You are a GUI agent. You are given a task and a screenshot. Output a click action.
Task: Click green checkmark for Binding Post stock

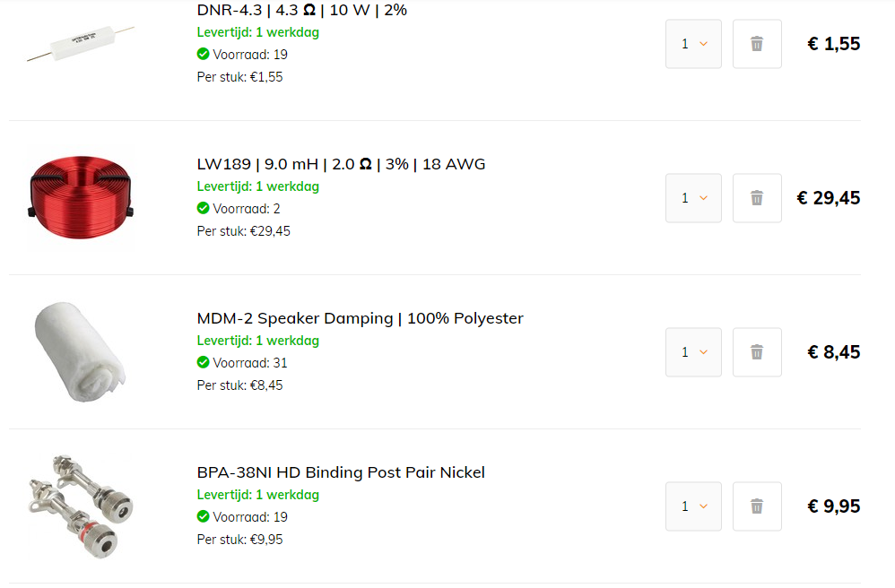pos(204,516)
